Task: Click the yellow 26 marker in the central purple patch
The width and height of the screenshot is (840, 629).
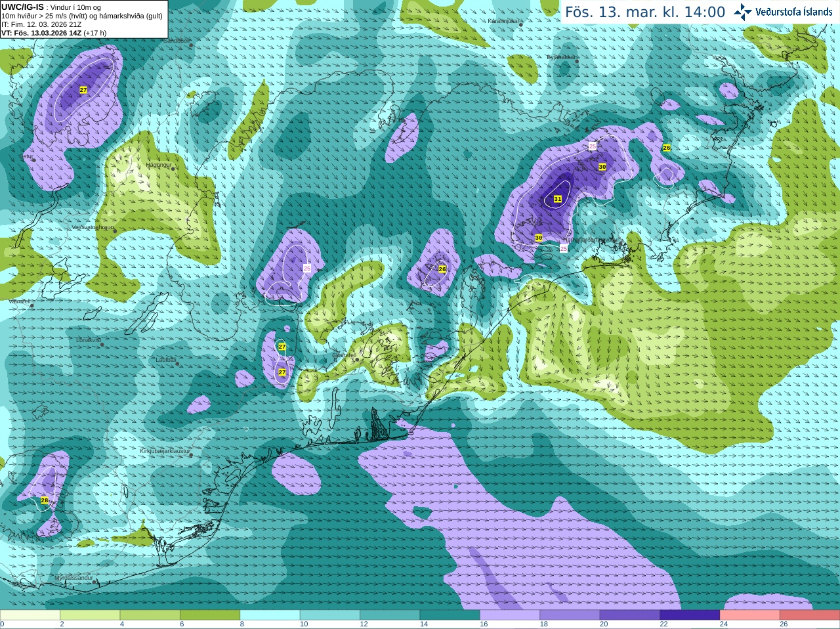Action: coord(442,269)
